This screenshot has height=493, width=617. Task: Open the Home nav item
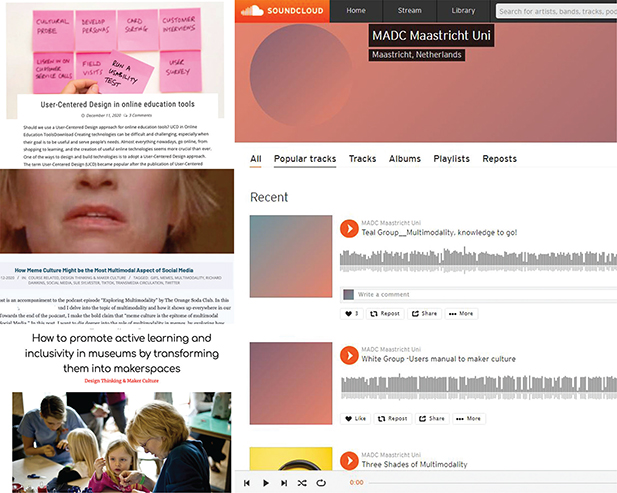pyautogui.click(x=356, y=11)
